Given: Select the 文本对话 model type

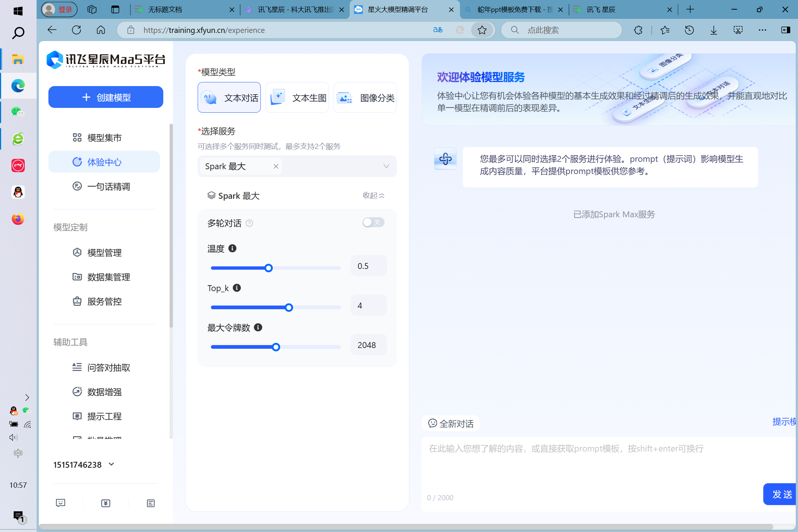Looking at the screenshot, I should [229, 98].
